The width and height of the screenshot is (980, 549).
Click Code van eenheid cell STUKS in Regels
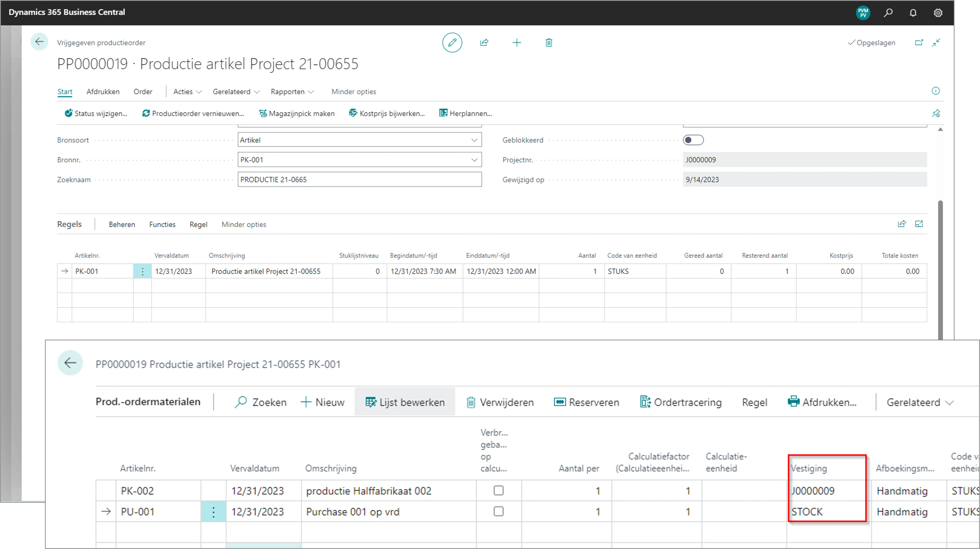[x=635, y=271]
